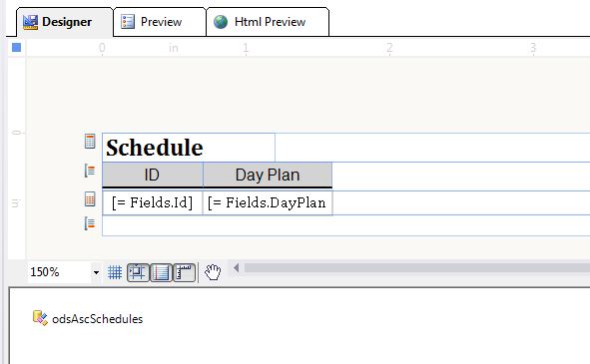
Task: Toggle the ruler display button
Action: [x=184, y=272]
